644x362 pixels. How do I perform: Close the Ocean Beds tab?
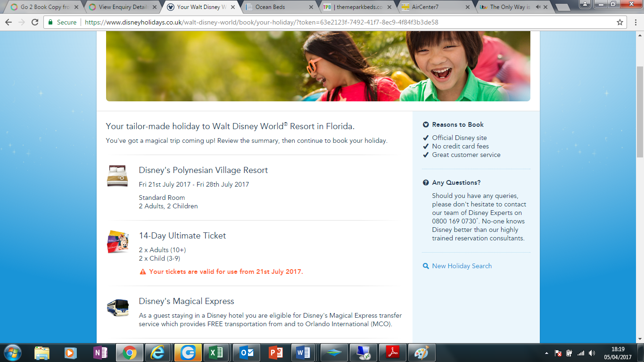click(x=311, y=7)
